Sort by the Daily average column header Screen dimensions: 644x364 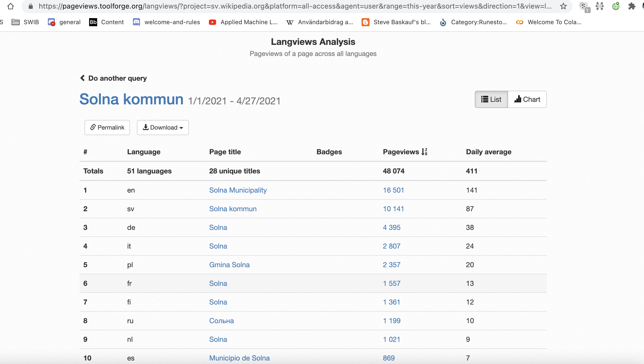point(488,152)
